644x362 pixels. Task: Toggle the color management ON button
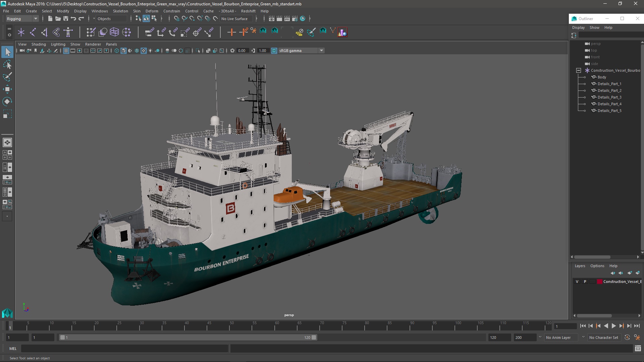[x=274, y=51]
